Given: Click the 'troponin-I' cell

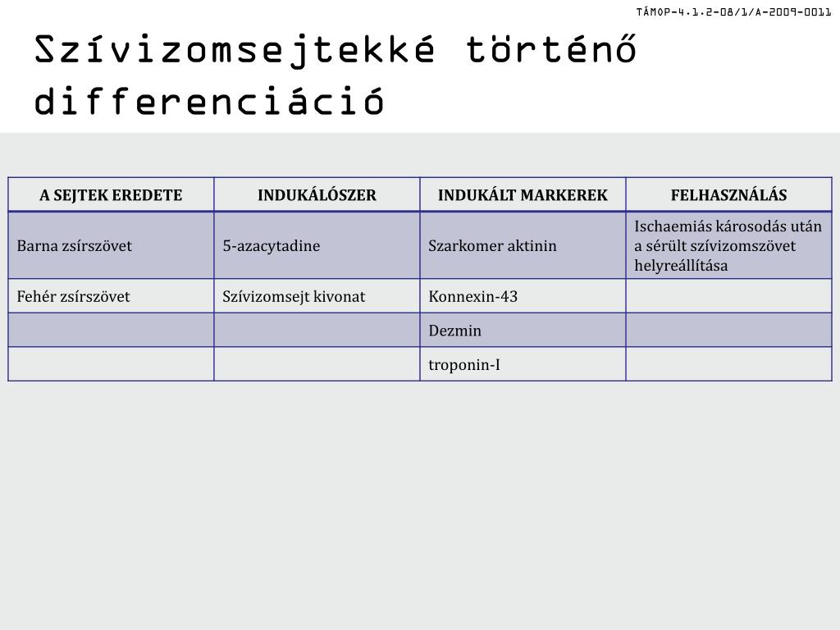Looking at the screenshot, I should coord(523,364).
